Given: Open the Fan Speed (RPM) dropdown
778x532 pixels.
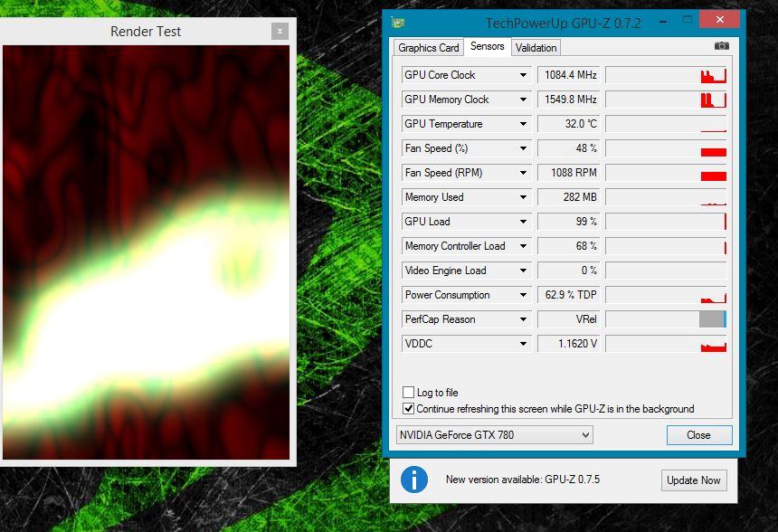Looking at the screenshot, I should pyautogui.click(x=523, y=173).
